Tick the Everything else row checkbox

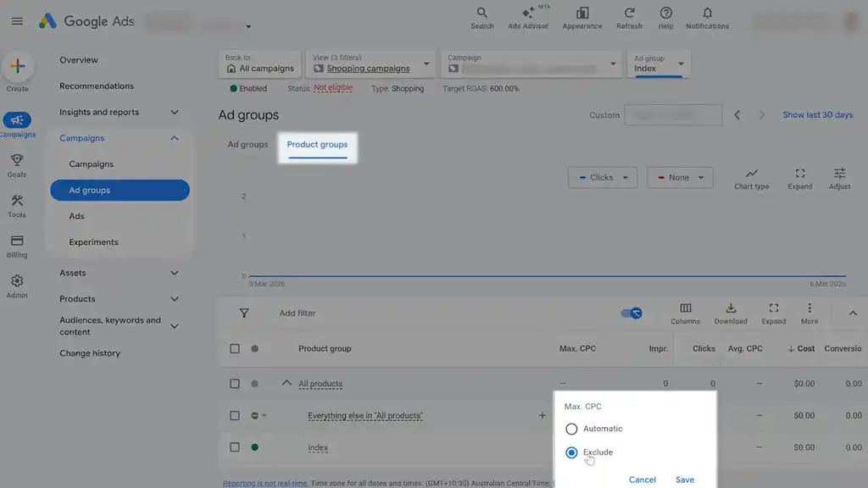235,415
